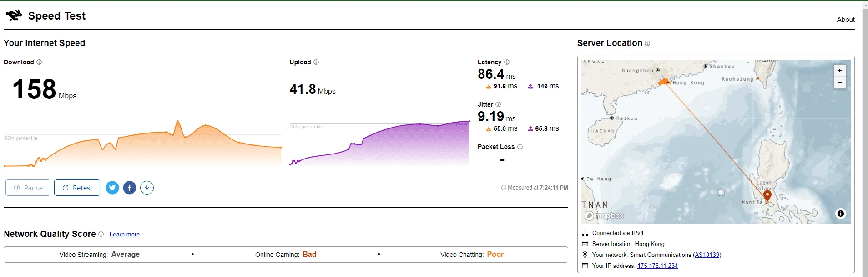Open IP address 175.176.11.234 link
868x277 pixels.
657,266
